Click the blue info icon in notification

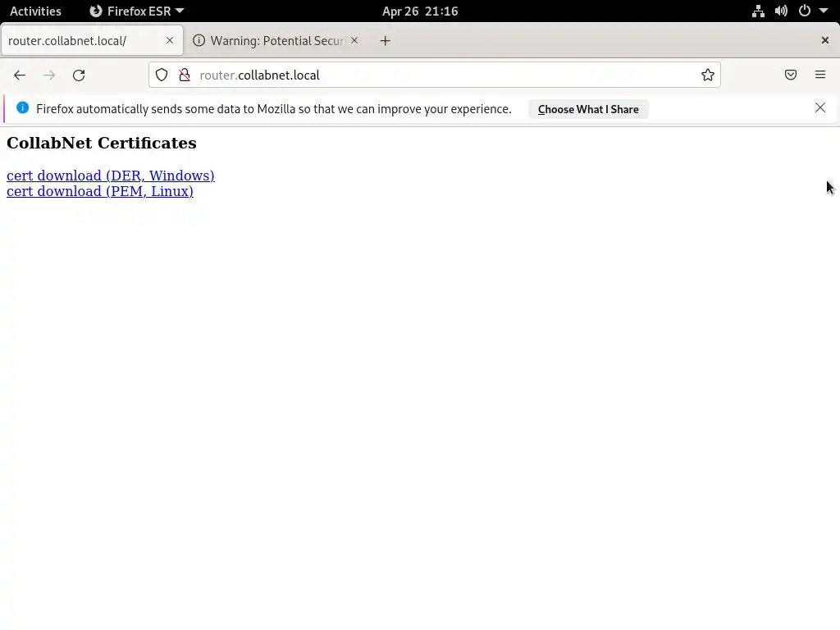22,107
